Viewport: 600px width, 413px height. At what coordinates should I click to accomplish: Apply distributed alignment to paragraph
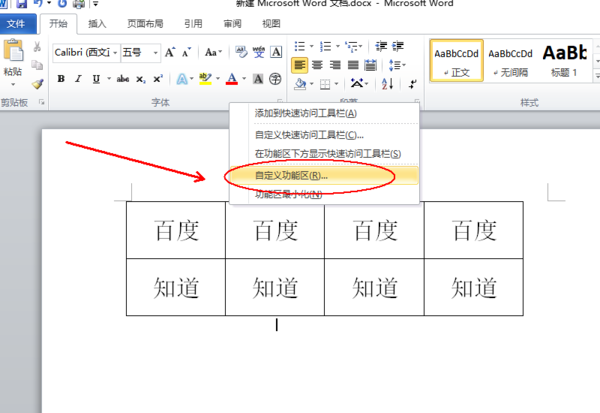(370, 65)
